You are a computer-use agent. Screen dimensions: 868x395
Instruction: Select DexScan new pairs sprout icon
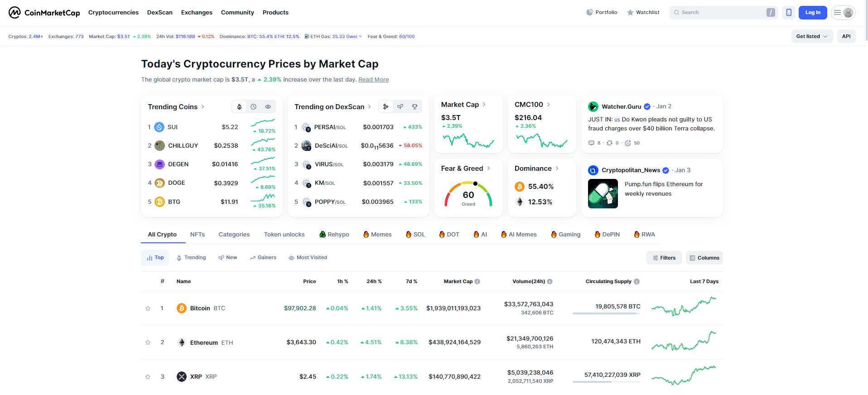[400, 107]
